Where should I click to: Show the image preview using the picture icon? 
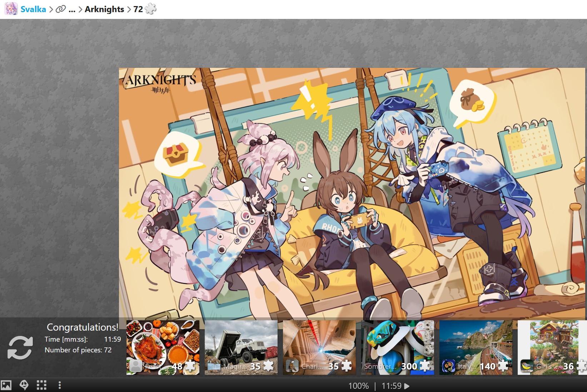pyautogui.click(x=6, y=385)
